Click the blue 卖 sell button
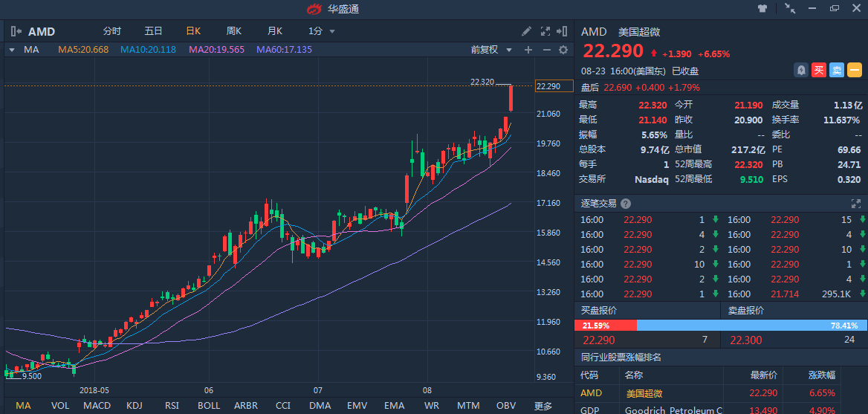 coord(837,70)
